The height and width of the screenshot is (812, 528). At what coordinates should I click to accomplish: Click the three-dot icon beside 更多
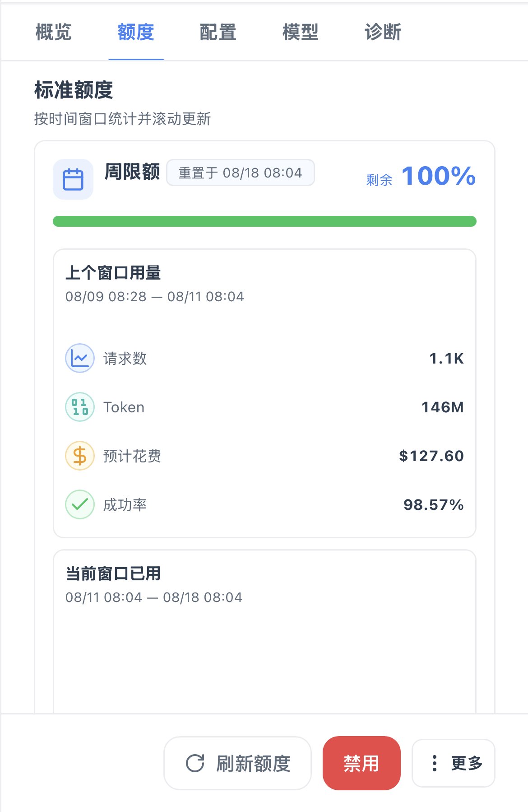tap(434, 763)
